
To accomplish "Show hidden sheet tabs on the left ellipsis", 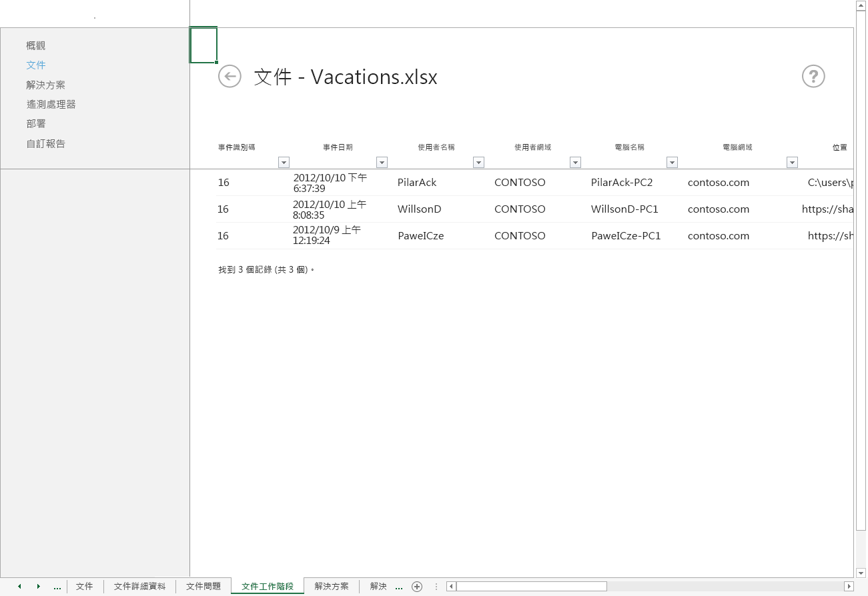I will [x=57, y=587].
